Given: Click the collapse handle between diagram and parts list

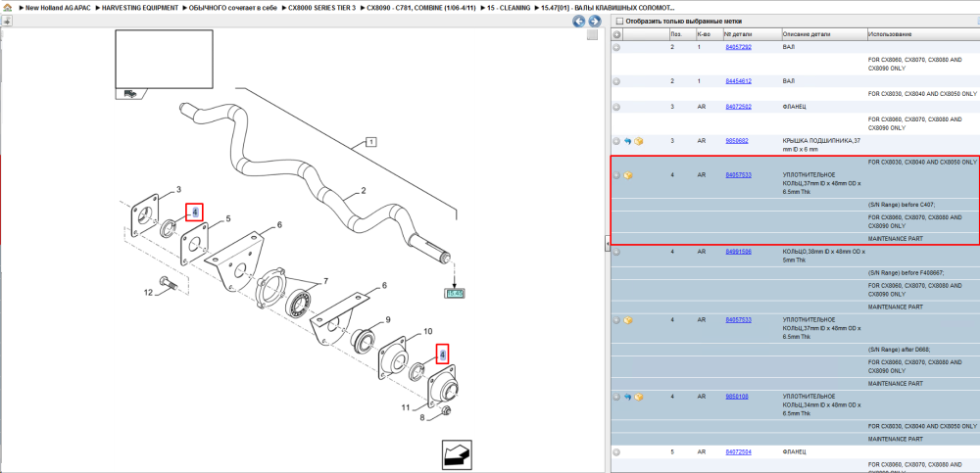Looking at the screenshot, I should 607,243.
